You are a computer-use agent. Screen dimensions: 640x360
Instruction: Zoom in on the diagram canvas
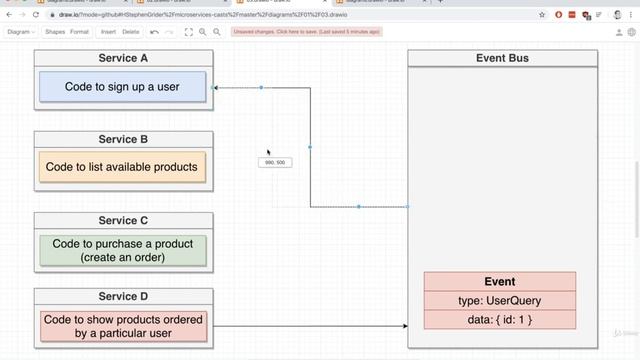pos(202,32)
